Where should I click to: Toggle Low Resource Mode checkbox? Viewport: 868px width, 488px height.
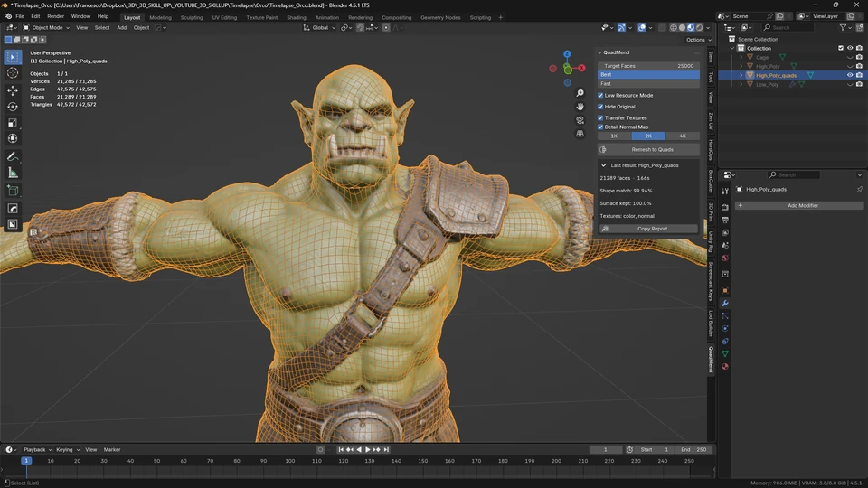(600, 95)
